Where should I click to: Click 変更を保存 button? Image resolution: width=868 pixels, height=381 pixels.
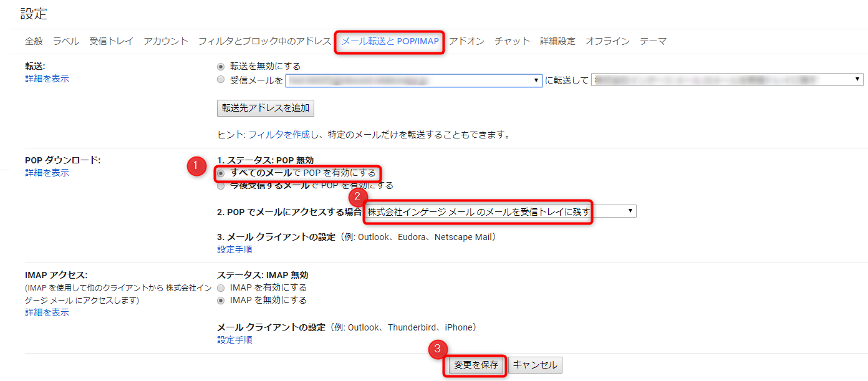coord(476,365)
